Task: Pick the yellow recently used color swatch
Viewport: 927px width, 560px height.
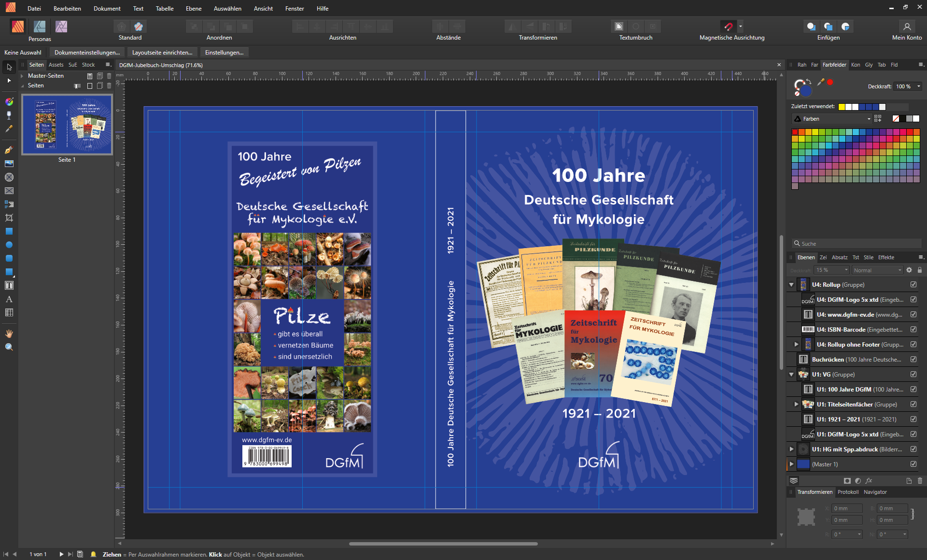Action: pos(842,107)
